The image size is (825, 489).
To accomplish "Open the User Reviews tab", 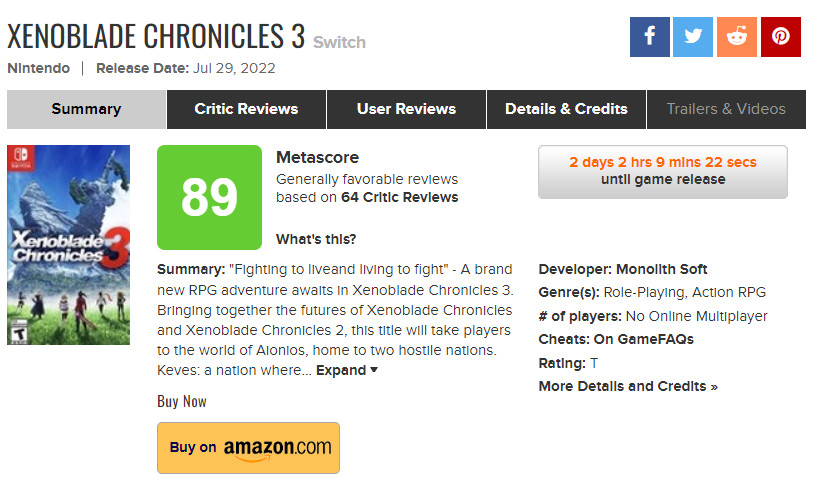I will [406, 109].
